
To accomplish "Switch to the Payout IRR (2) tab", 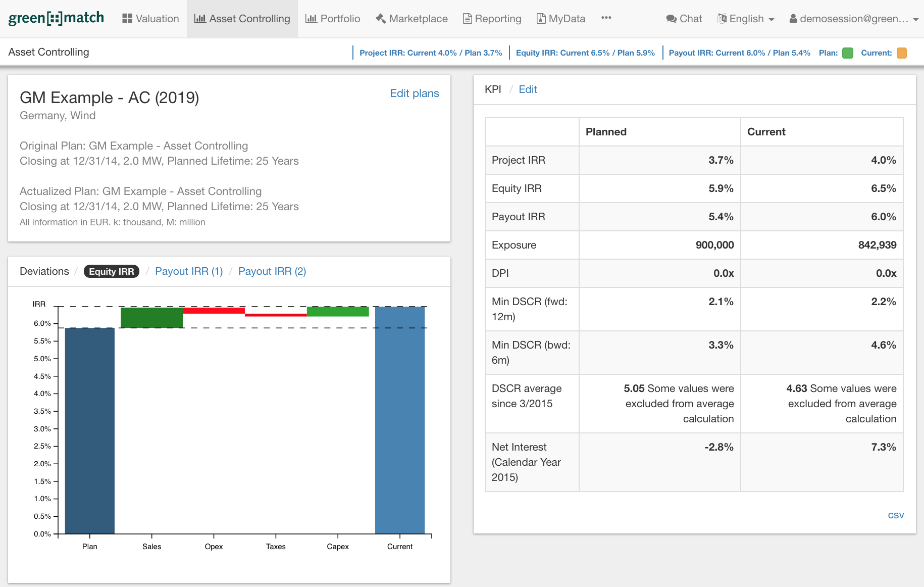I will click(272, 271).
